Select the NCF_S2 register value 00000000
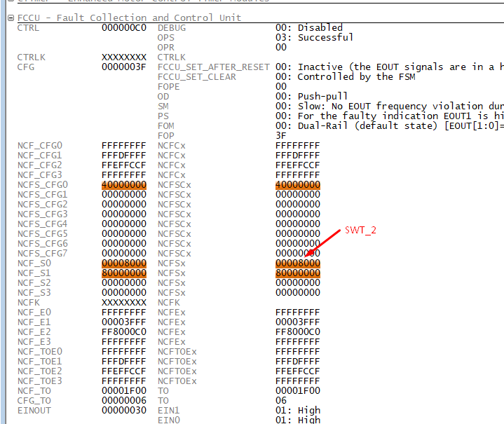504x424 pixels. pyautogui.click(x=124, y=283)
